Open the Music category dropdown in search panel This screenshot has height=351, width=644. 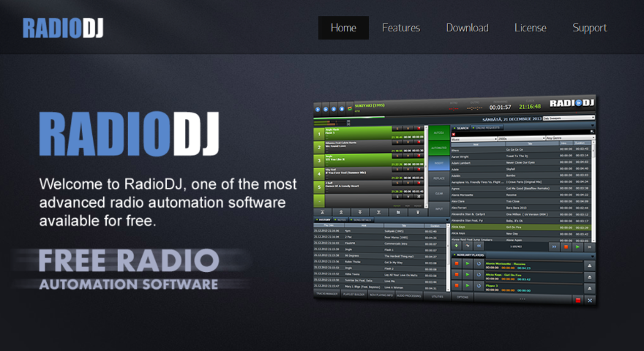(474, 139)
